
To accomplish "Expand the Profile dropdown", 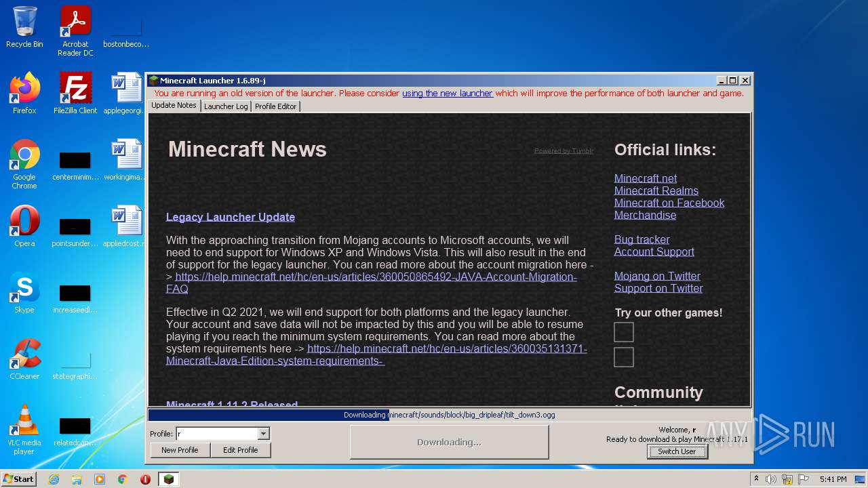I will coord(264,434).
